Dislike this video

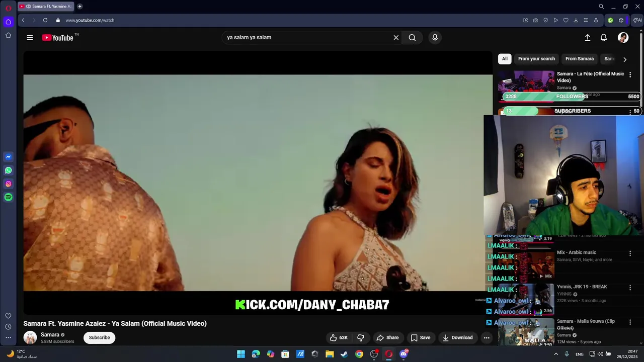361,338
